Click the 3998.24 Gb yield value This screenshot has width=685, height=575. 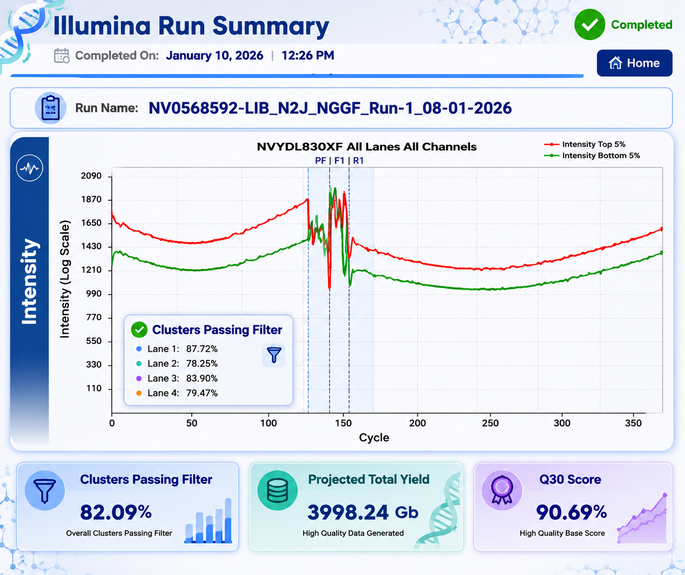click(363, 512)
